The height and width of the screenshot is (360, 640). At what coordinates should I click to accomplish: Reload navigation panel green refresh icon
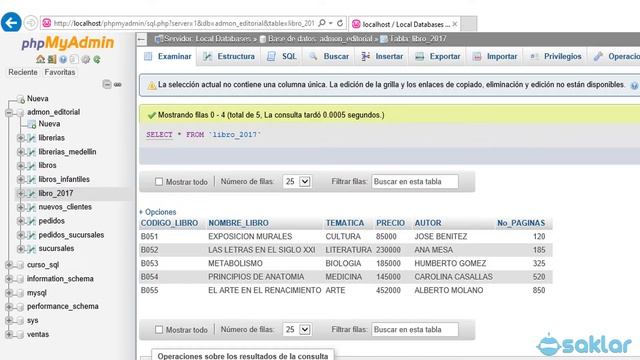click(97, 59)
